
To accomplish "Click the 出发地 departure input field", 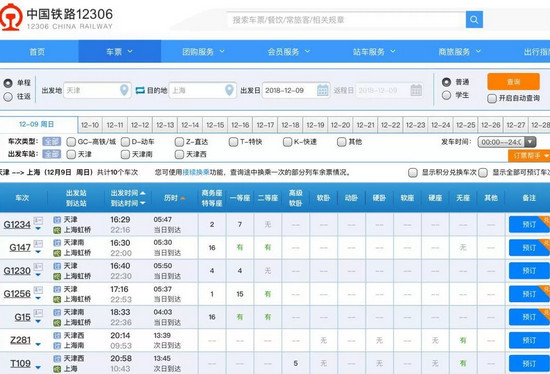I will 97,91.
